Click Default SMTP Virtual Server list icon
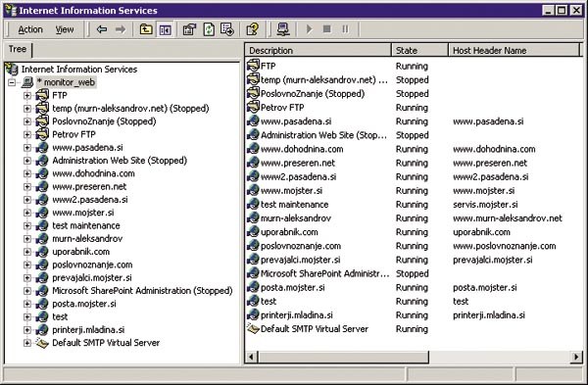The width and height of the screenshot is (588, 385). point(253,329)
